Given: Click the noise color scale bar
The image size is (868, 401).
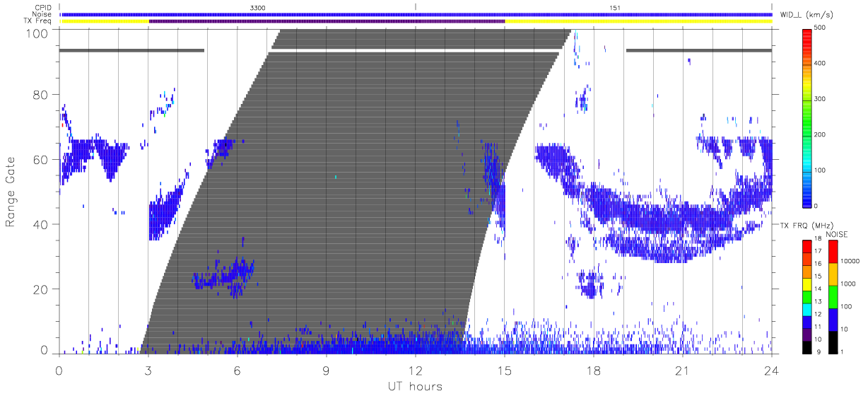Looking at the screenshot, I should pyautogui.click(x=833, y=296).
